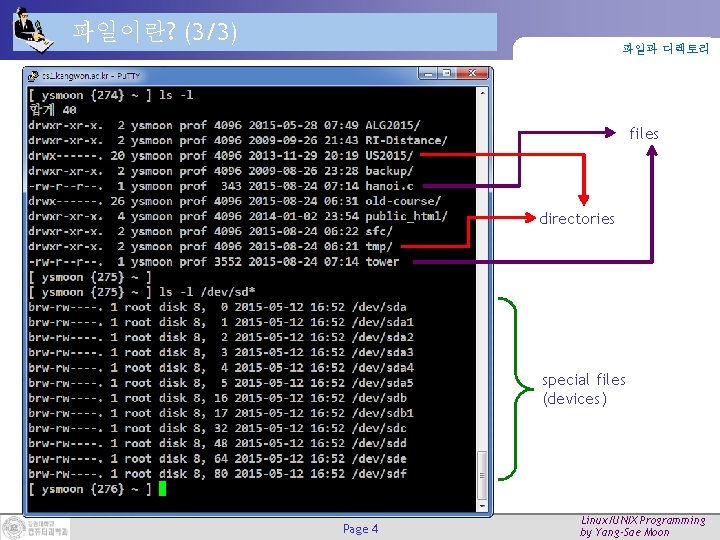Click the 'directories' annotation label
The image size is (720, 540).
(x=577, y=219)
